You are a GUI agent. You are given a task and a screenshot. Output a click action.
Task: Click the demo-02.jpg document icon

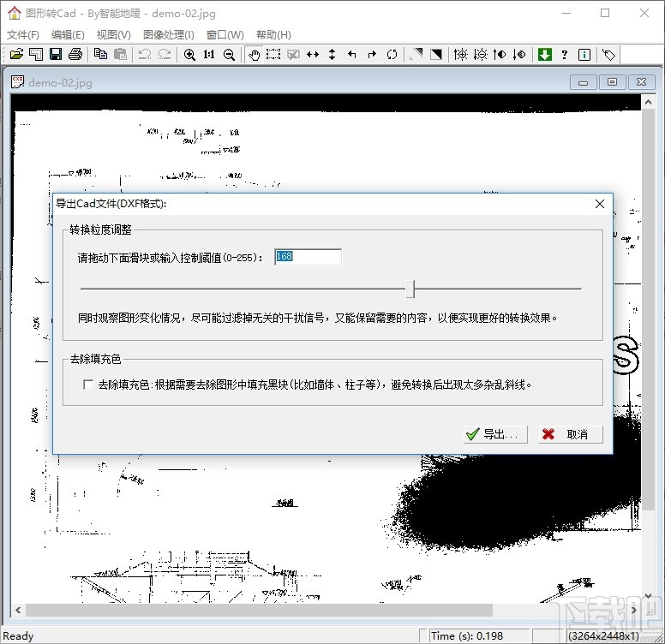(x=17, y=81)
